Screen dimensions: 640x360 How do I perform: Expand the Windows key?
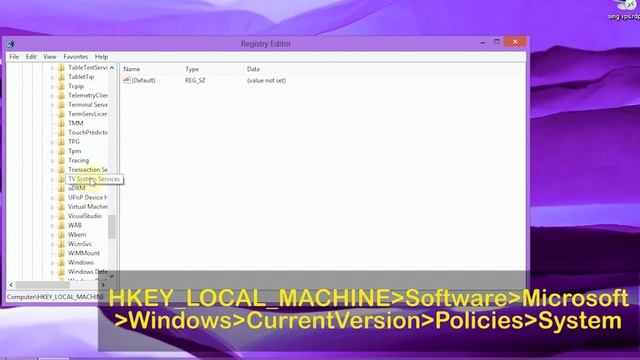coord(52,262)
